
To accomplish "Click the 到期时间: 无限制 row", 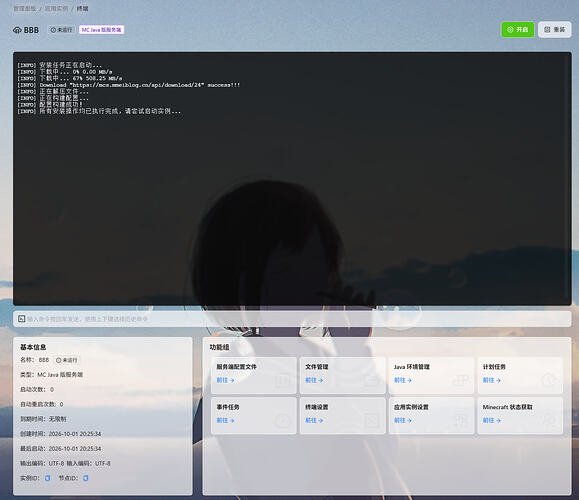I will pos(43,419).
